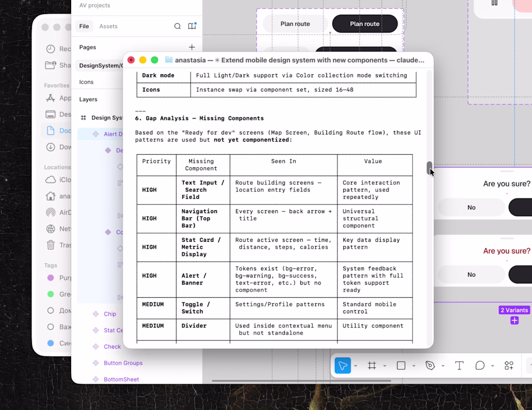Select the Blue tag in Finder
Viewport: 532px width, 410px height.
click(59, 343)
